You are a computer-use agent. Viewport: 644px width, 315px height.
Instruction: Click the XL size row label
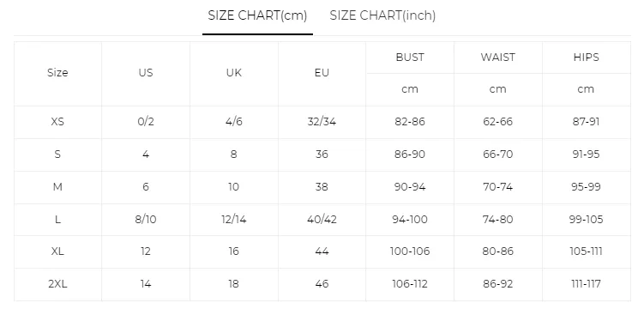57,251
